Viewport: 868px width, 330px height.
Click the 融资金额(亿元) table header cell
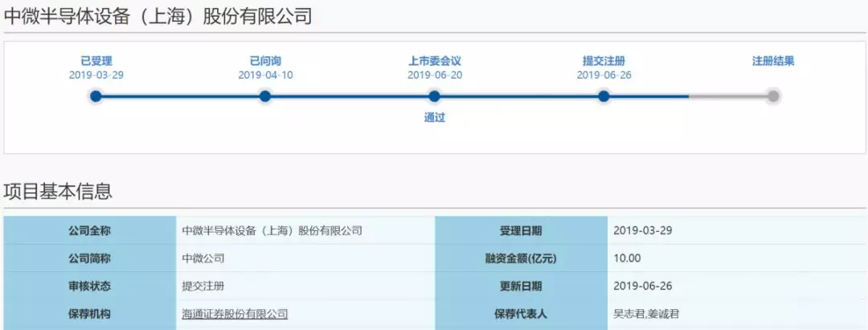point(521,258)
